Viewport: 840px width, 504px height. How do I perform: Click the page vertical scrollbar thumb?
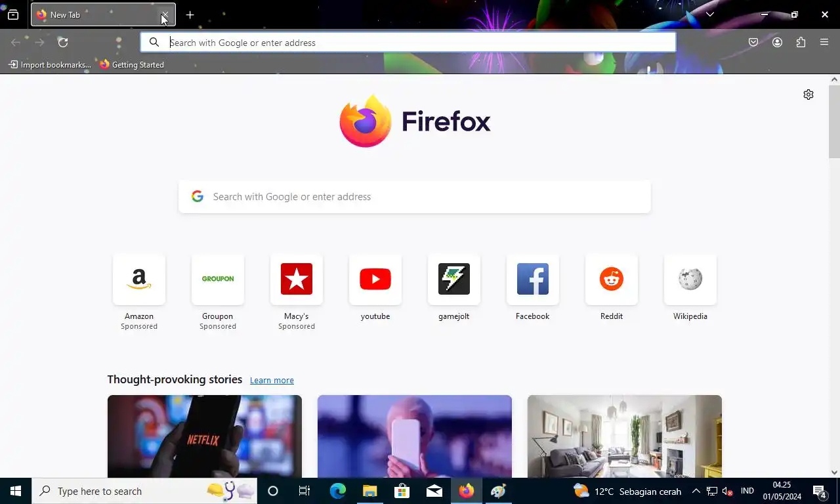(x=834, y=121)
